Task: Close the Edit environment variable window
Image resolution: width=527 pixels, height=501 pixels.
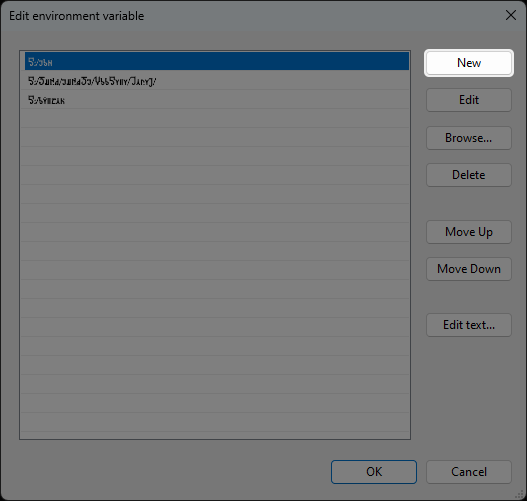Action: (x=511, y=15)
